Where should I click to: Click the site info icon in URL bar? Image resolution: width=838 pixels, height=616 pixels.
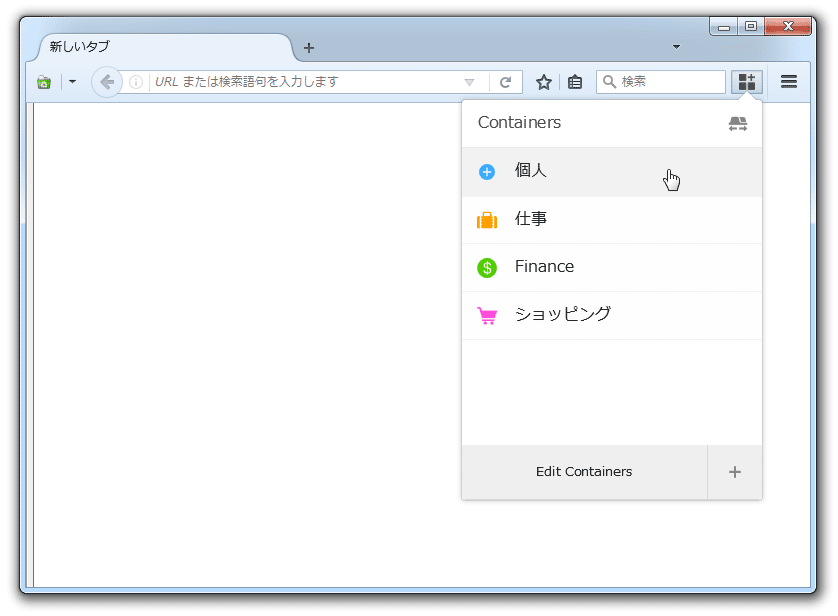(136, 82)
